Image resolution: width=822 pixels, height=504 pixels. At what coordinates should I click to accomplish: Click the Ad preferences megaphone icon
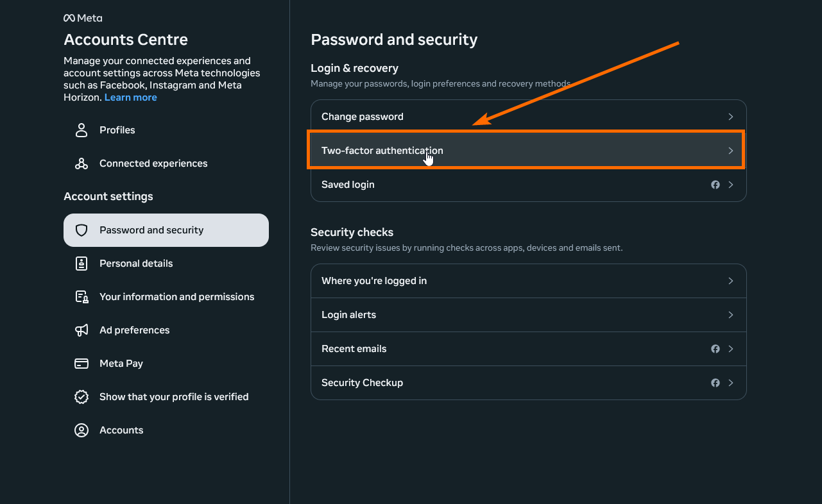[81, 330]
